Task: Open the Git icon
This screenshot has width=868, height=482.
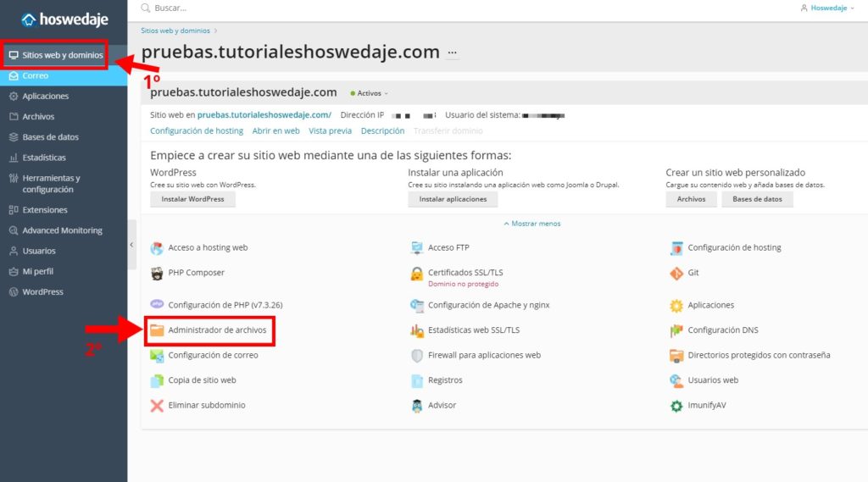Action: click(x=676, y=273)
